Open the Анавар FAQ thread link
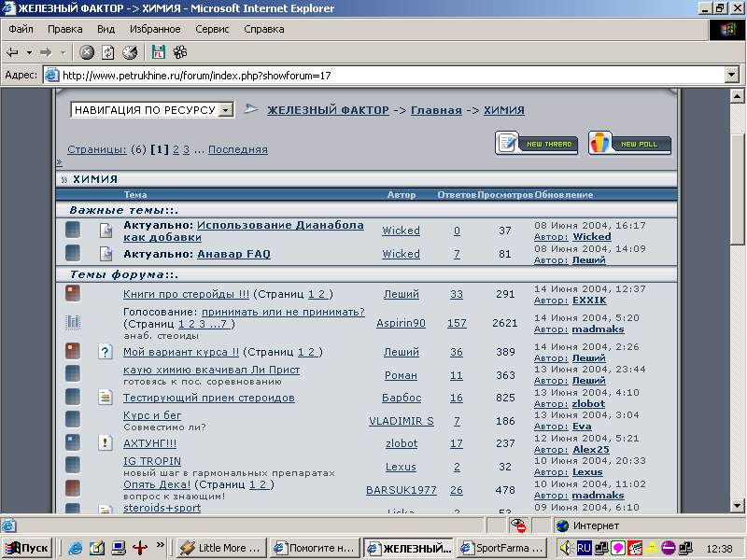The width and height of the screenshot is (747, 560). [x=233, y=254]
